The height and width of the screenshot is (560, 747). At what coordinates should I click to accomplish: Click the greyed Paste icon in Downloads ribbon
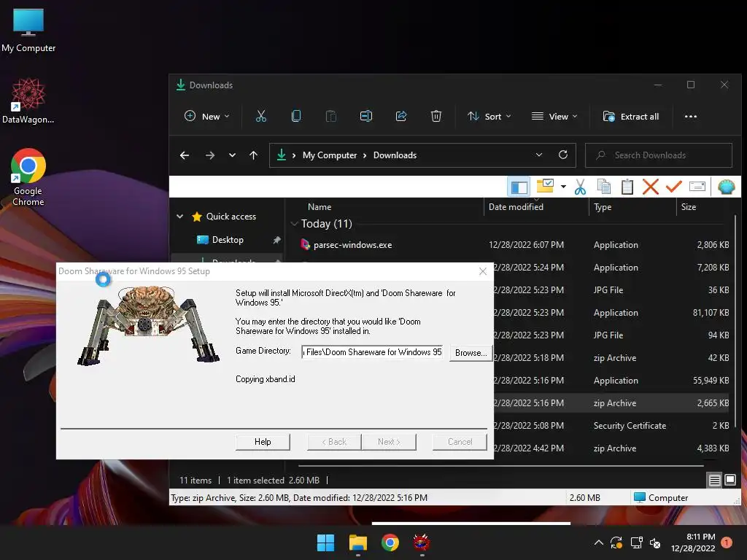(330, 116)
